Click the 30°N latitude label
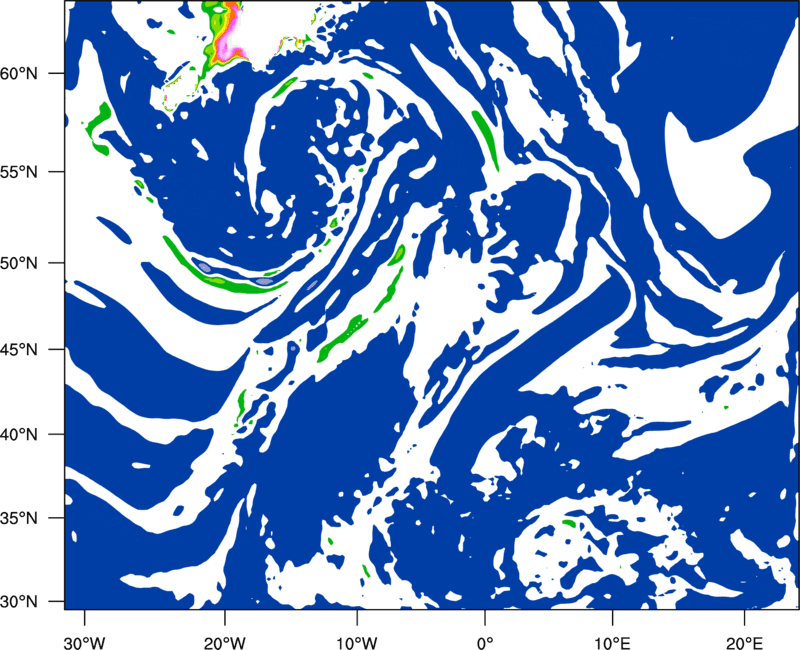800x650 pixels. coord(19,602)
